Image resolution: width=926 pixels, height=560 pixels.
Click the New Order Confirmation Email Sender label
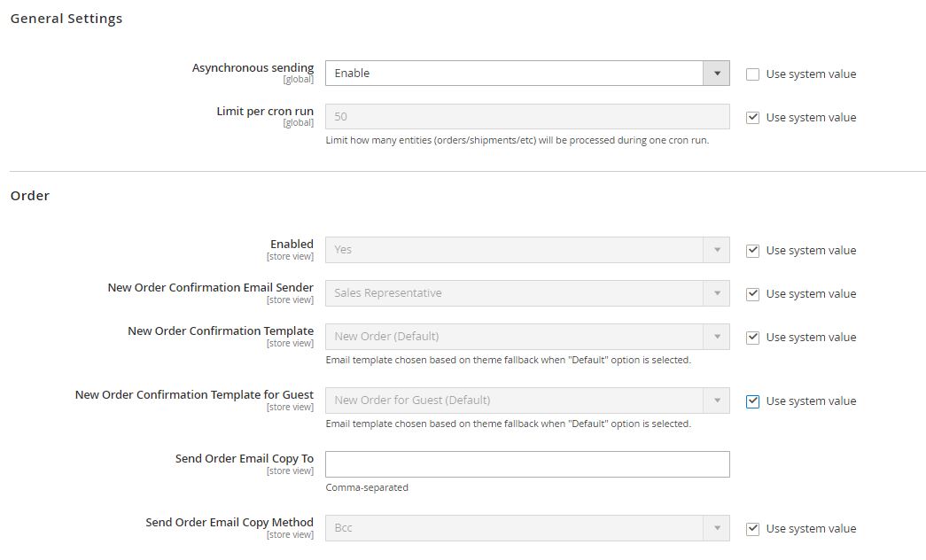pyautogui.click(x=209, y=287)
